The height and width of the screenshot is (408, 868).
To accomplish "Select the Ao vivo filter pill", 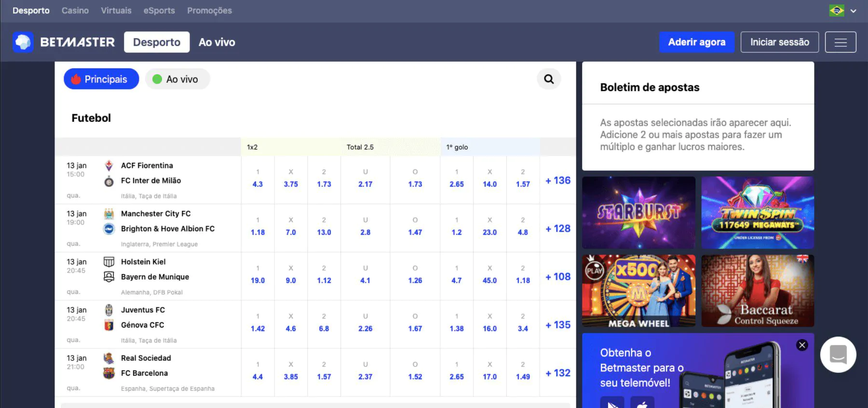I will coord(177,79).
